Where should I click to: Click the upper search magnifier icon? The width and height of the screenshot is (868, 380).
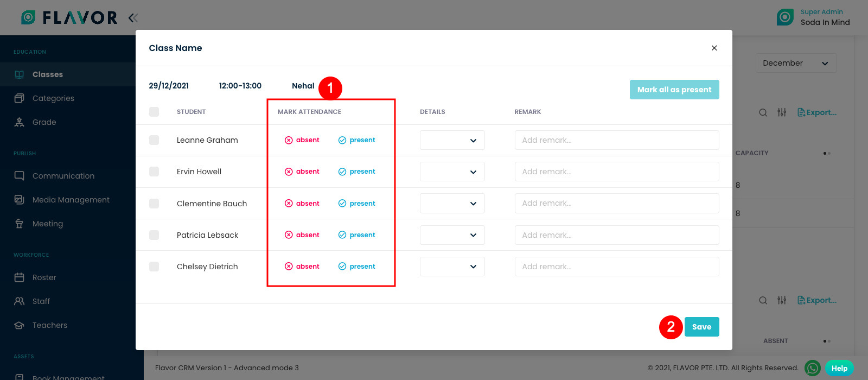tap(763, 112)
